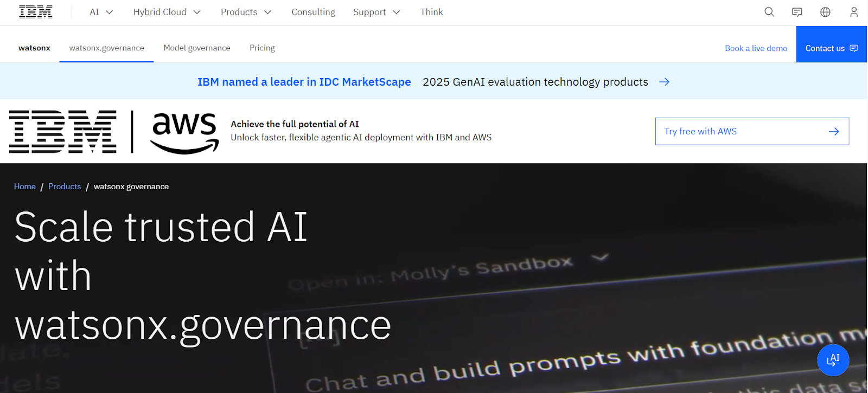Switch to the watsonx.governance tab
The width and height of the screenshot is (868, 393).
(x=106, y=48)
